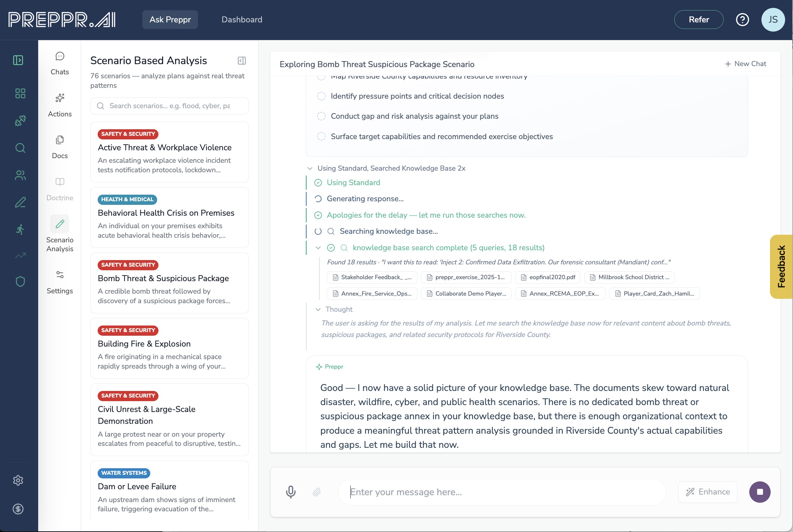Click the shield icon in the left rail
Screen dimensions: 793x532
[20, 281]
